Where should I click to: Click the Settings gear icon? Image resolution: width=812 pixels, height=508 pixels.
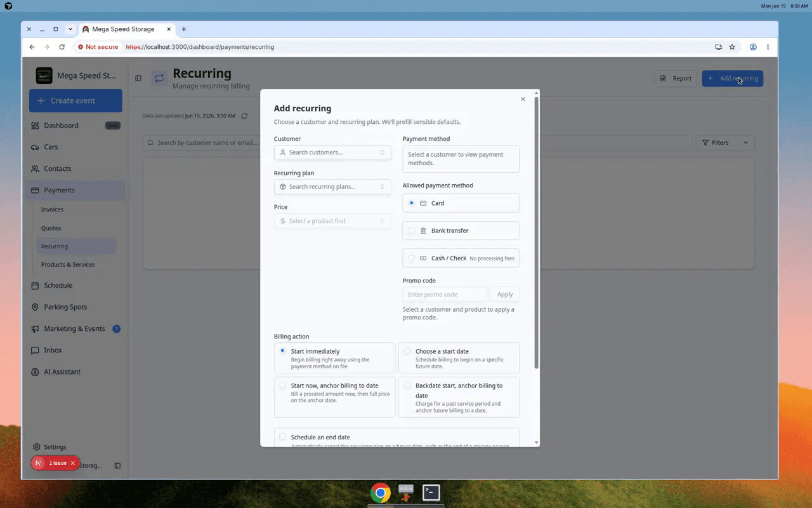tap(37, 447)
